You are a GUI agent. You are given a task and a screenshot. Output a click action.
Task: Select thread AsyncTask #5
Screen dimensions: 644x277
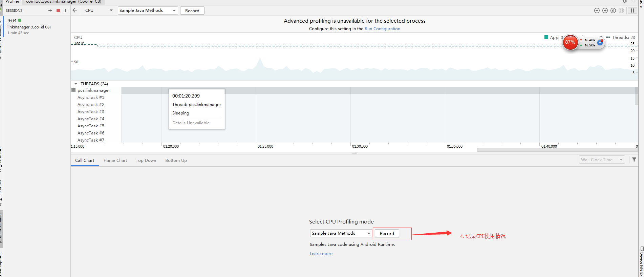[x=91, y=126]
